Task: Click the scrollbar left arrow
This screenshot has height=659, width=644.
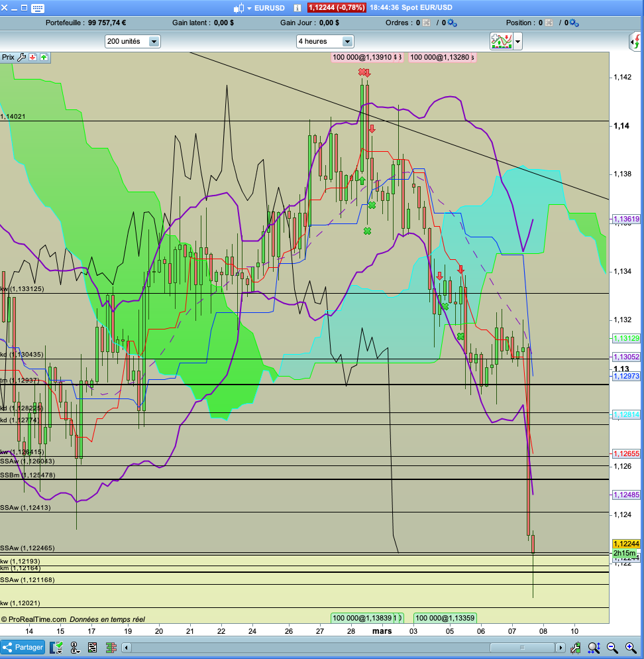Action: (x=126, y=648)
